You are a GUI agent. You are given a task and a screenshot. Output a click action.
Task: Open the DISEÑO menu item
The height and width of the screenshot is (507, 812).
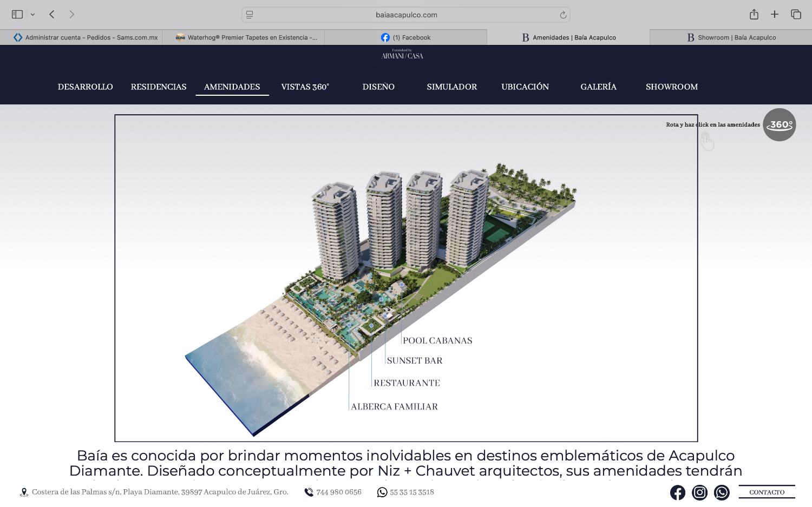378,87
